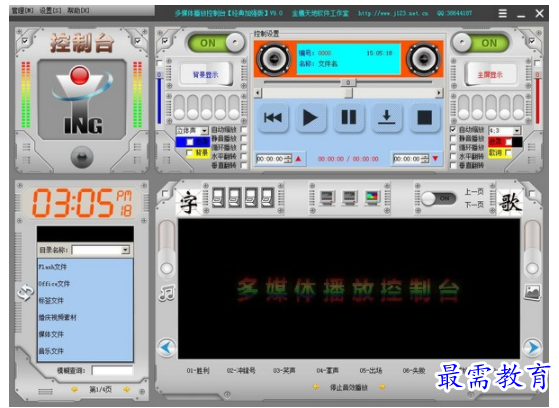Click the hamburger menu icon in title bar
The width and height of the screenshot is (559, 408).
pos(503,14)
